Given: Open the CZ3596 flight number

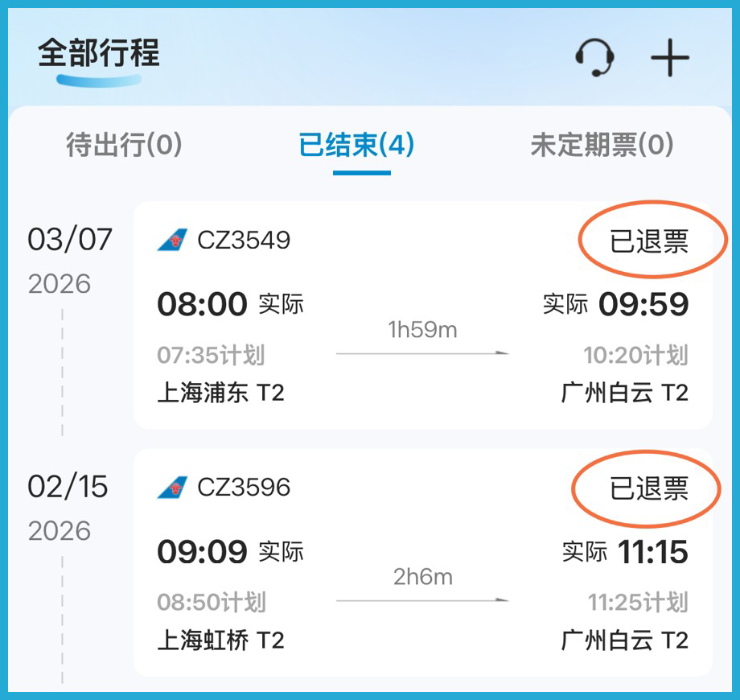Looking at the screenshot, I should pyautogui.click(x=244, y=487).
